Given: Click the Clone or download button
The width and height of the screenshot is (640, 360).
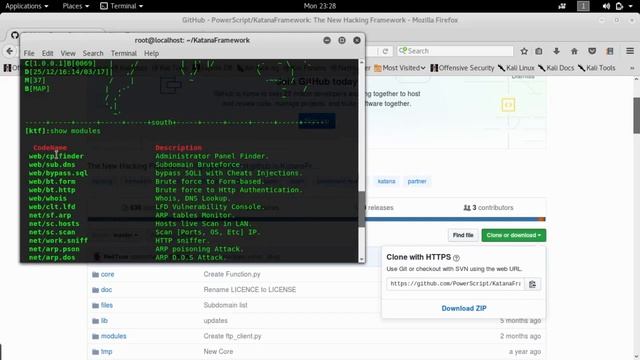Looking at the screenshot, I should [513, 235].
